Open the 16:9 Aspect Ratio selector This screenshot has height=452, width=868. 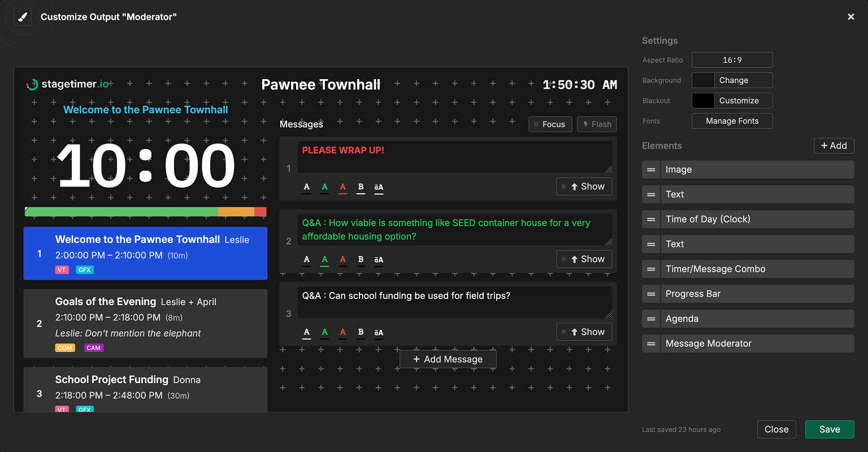tap(732, 60)
